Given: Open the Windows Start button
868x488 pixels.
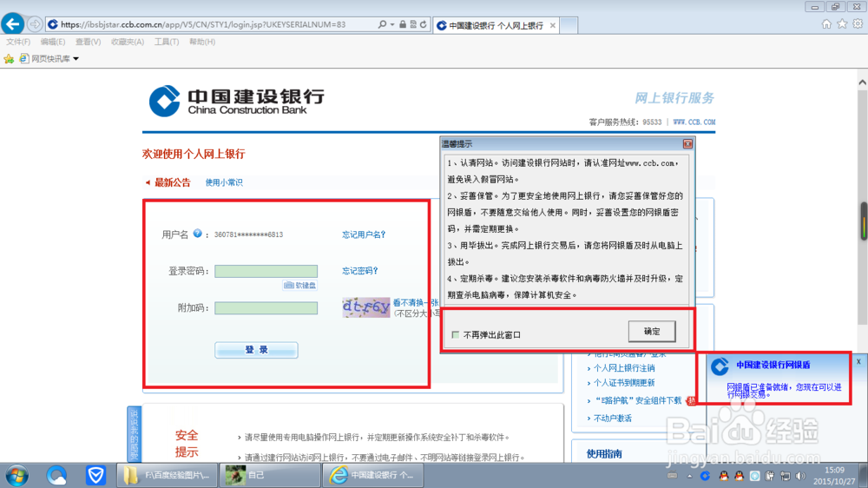Looking at the screenshot, I should (16, 476).
